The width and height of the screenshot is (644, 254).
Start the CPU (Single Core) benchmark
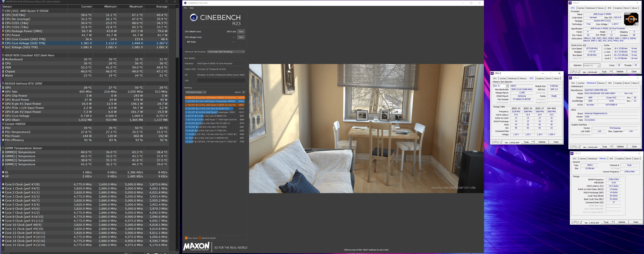[241, 37]
